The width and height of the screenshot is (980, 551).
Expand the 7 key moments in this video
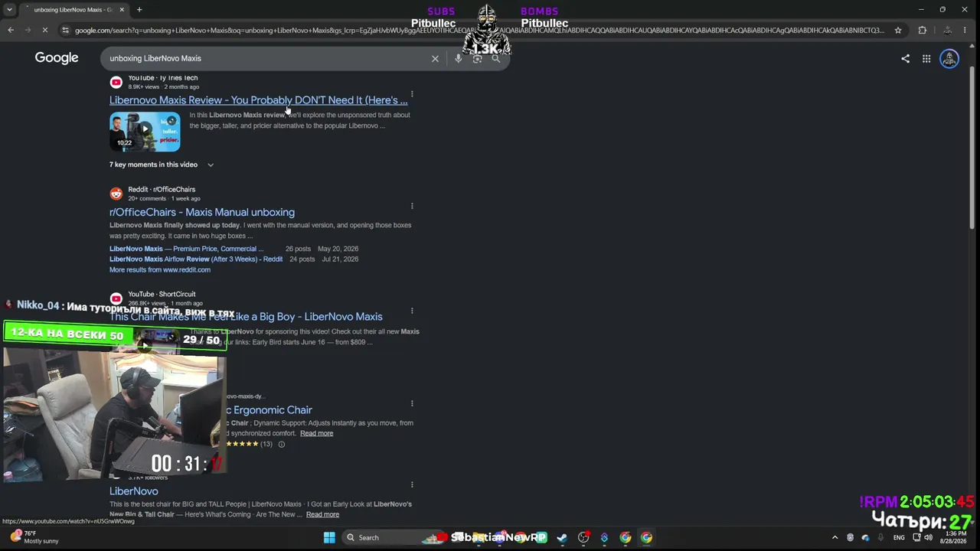162,165
